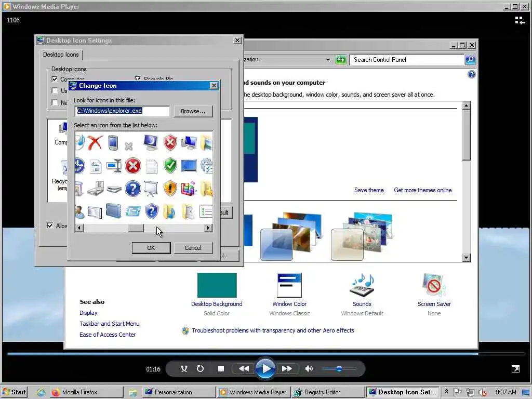This screenshot has width=532, height=399.
Task: Pick the rename text cursor icon
Action: click(114, 166)
